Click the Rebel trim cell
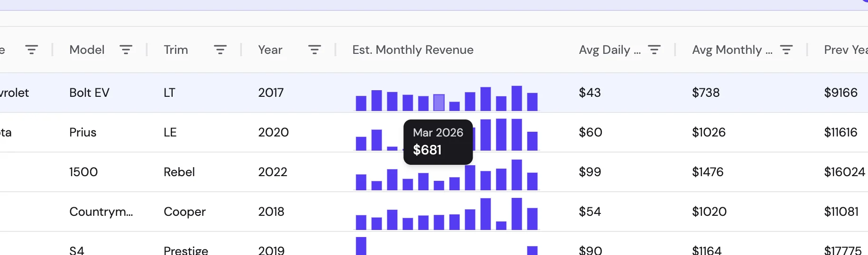This screenshot has width=868, height=255. coord(179,172)
